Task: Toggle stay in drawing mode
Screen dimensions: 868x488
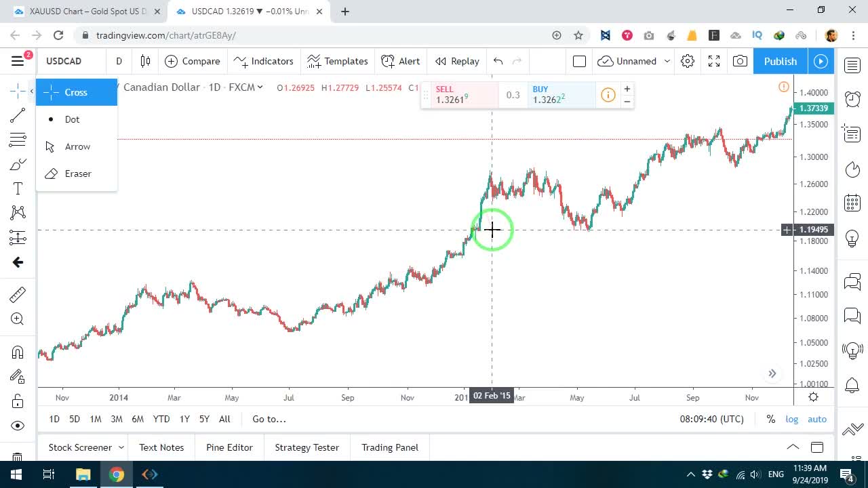Action: click(x=18, y=376)
